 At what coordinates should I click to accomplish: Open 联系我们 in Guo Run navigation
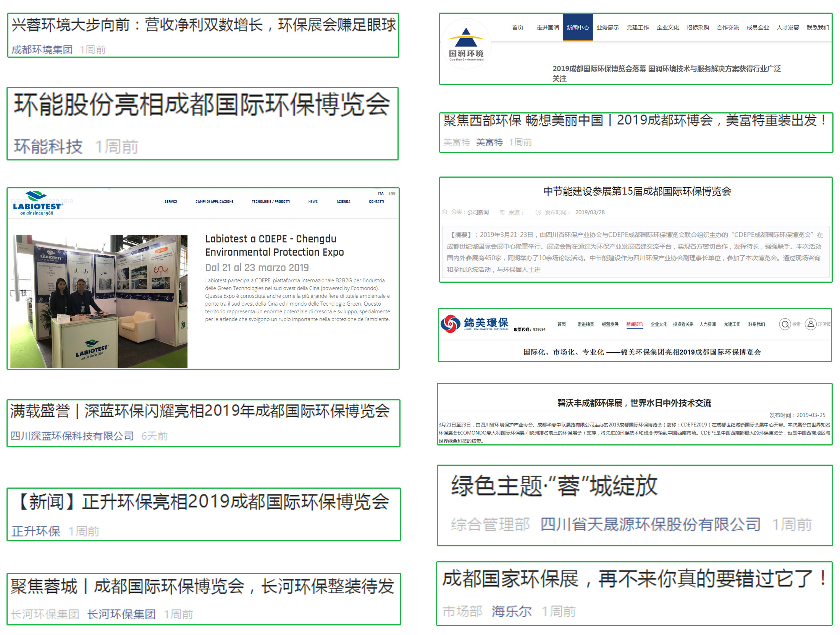coord(818,28)
